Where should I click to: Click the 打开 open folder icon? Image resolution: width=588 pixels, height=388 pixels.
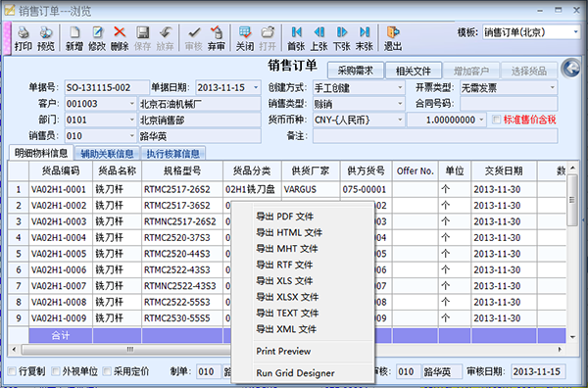coord(268,32)
